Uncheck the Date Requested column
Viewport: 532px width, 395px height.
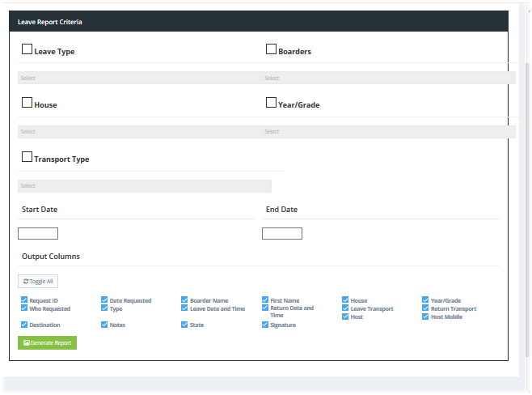tap(104, 300)
